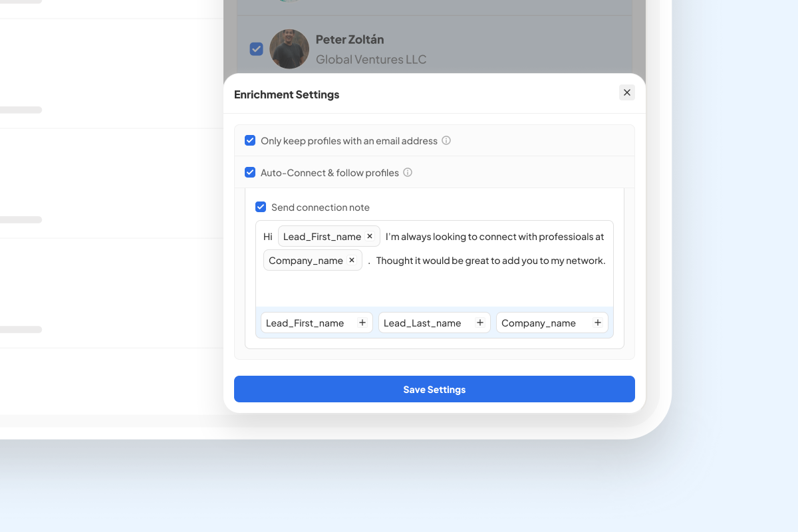Click the Global Ventures LLC company name

click(371, 59)
